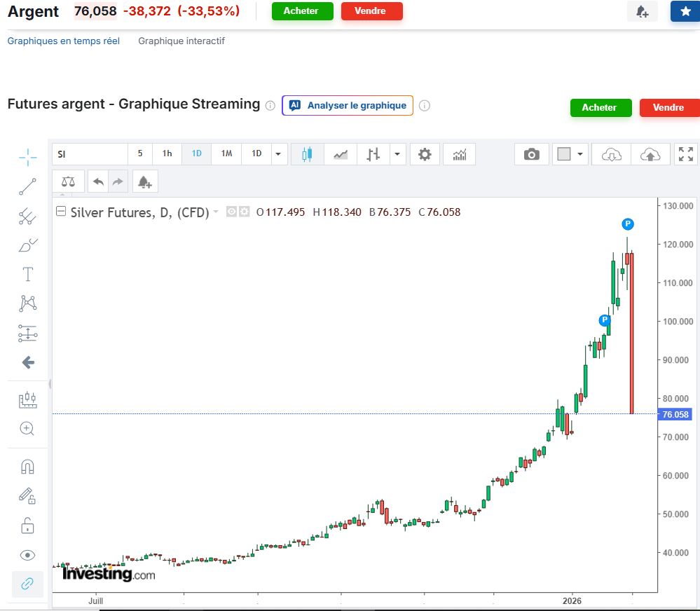The image size is (700, 611).
Task: Toggle magnet mode on drawing toolbar
Action: [28, 467]
